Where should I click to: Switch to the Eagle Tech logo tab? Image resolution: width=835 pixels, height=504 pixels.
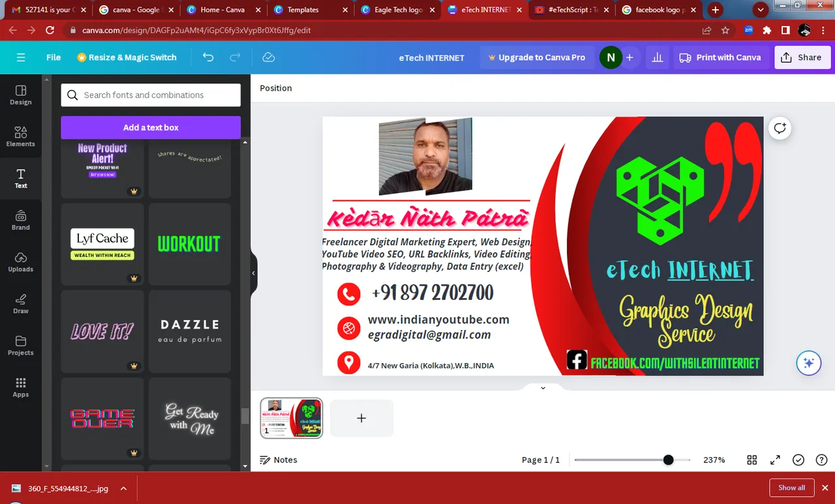pyautogui.click(x=399, y=10)
